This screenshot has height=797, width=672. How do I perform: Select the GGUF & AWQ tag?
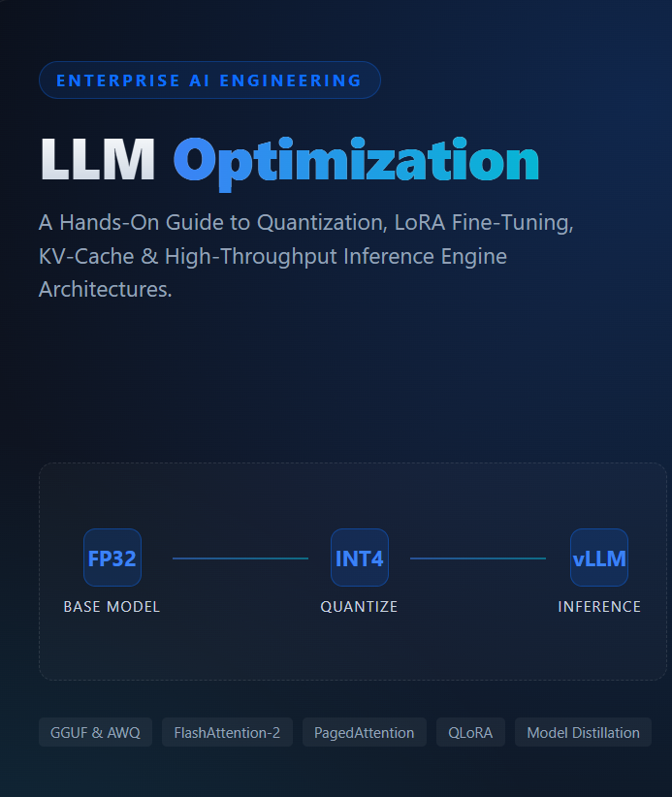click(96, 732)
